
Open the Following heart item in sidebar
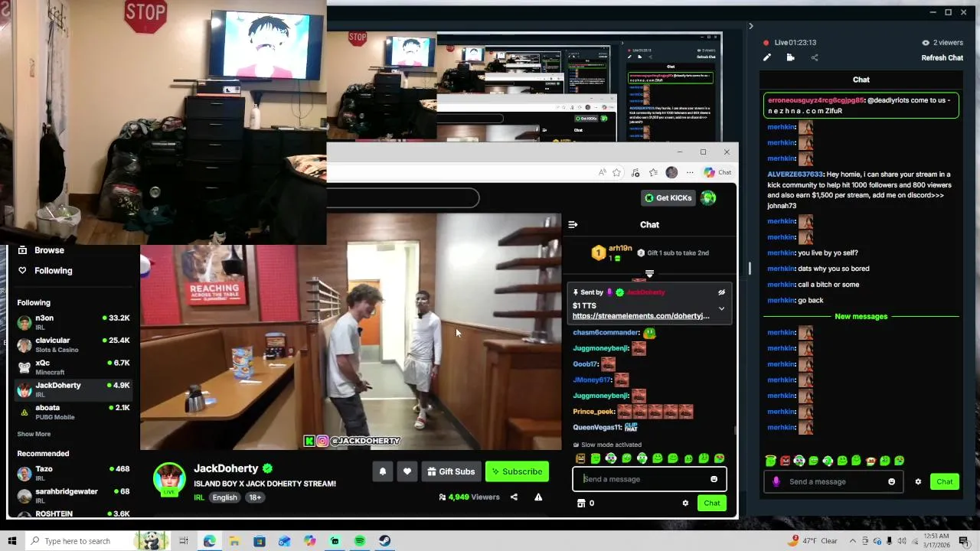click(x=45, y=270)
